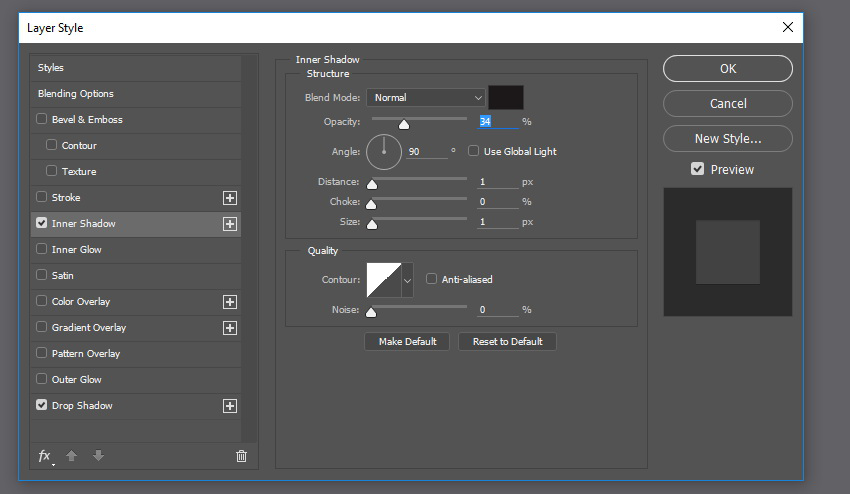Add another Drop Shadow using plus icon
Viewport: 850px width, 494px height.
pos(230,406)
